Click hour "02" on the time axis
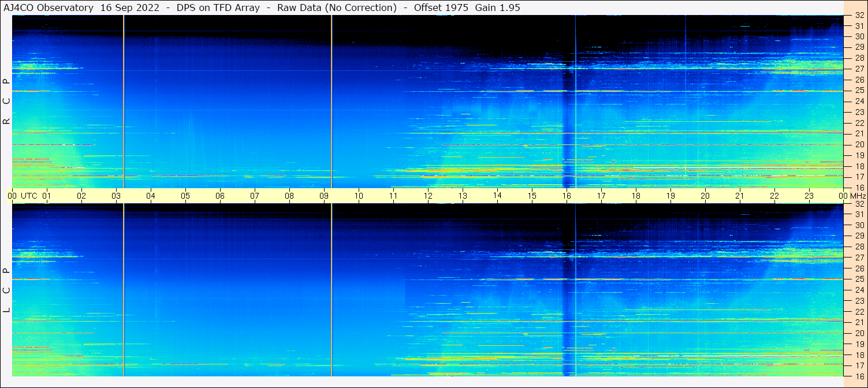868x388 pixels. point(81,196)
